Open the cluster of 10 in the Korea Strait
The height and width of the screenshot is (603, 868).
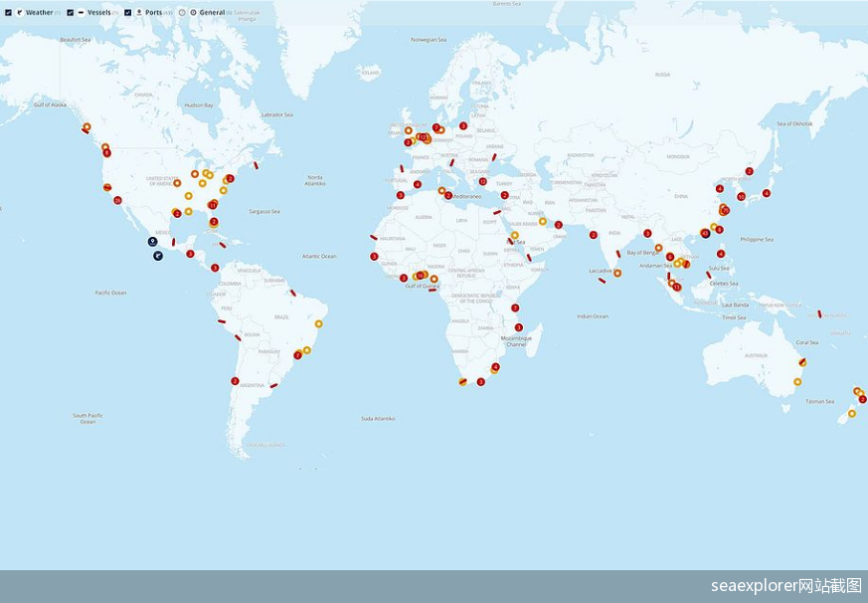click(741, 196)
